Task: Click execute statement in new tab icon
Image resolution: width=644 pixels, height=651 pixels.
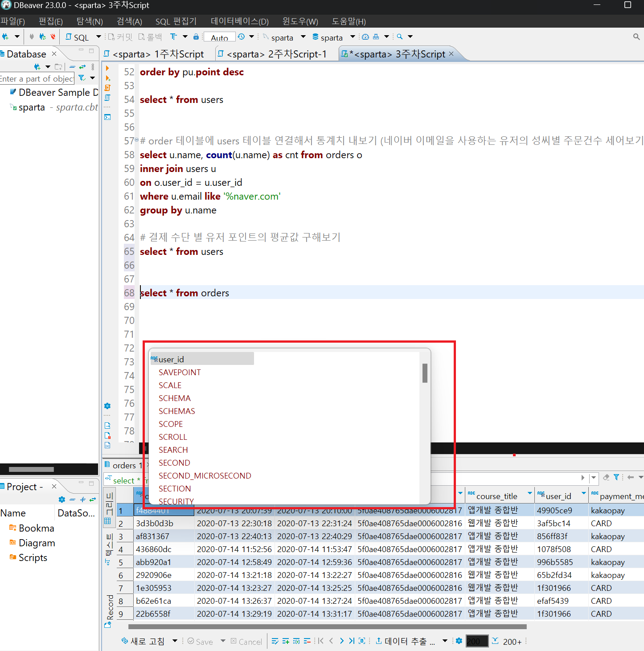Action: tap(107, 78)
